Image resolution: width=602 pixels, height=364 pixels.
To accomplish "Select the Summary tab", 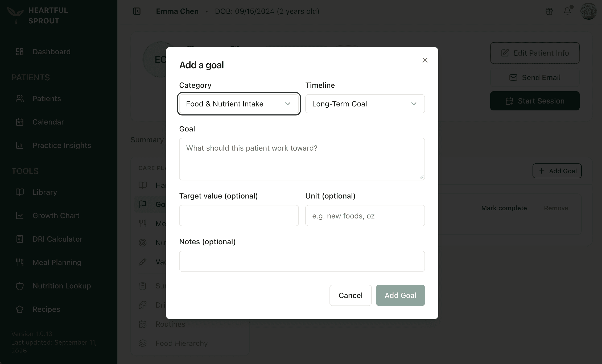I will coord(147,140).
